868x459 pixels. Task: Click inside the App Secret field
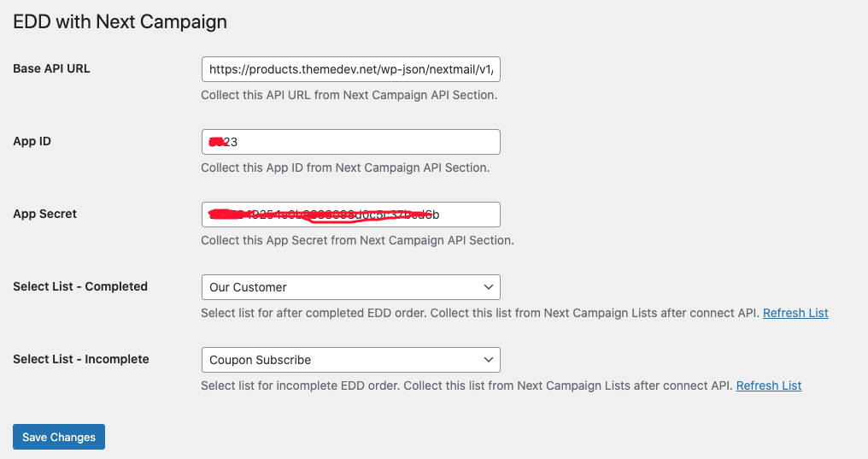[350, 215]
